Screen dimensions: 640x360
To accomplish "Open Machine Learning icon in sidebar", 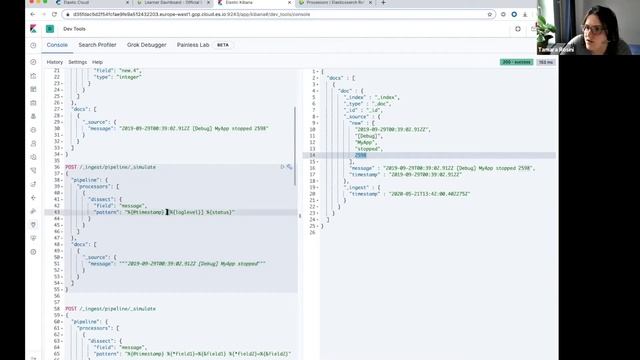I will click(33, 130).
